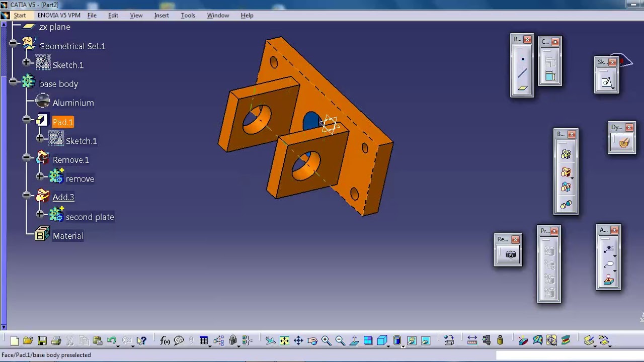Click the Capture camera icon

click(x=511, y=255)
